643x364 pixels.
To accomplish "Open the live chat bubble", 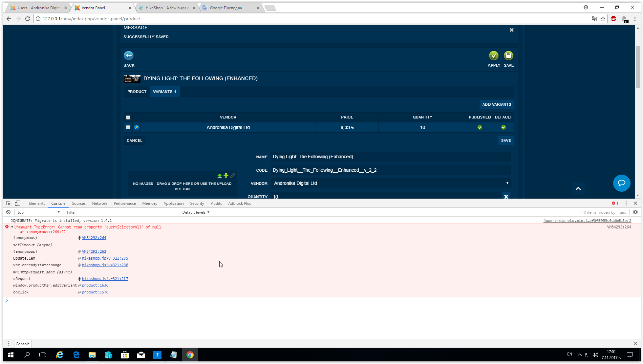I will tap(621, 183).
